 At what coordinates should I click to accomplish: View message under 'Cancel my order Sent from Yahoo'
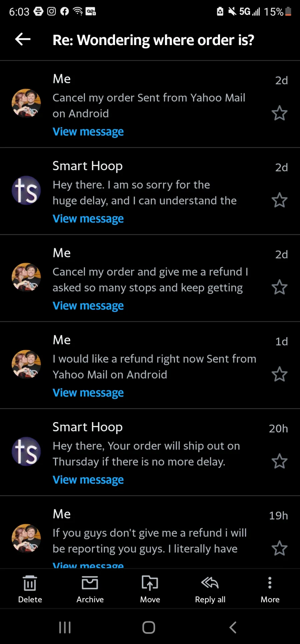tap(88, 132)
